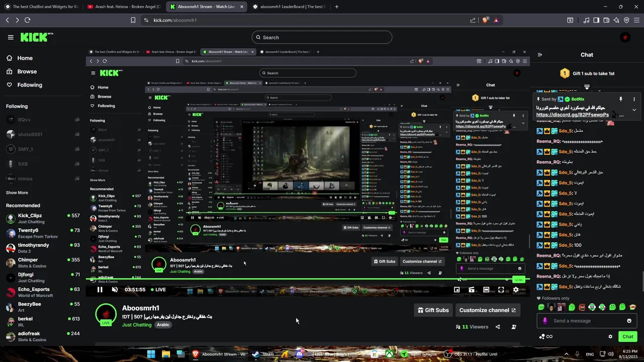Open pinned message three-dot options
The width and height of the screenshot is (644, 362).
point(634,99)
